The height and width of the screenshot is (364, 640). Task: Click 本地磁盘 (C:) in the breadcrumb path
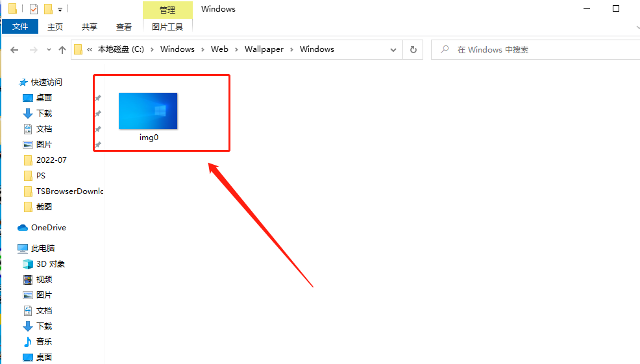pos(121,49)
